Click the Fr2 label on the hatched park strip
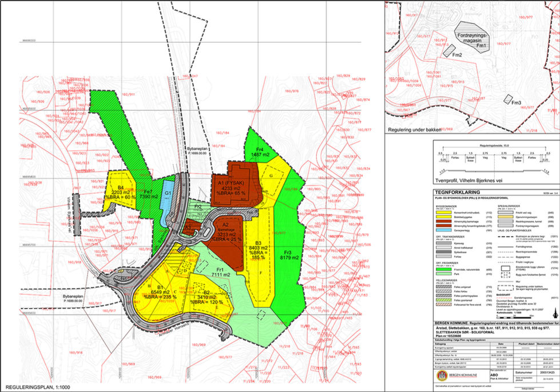560x392 pixels. tap(198, 206)
